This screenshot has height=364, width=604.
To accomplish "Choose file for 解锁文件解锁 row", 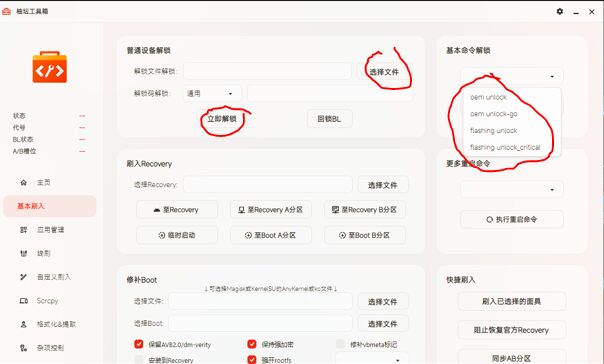I will tap(384, 72).
